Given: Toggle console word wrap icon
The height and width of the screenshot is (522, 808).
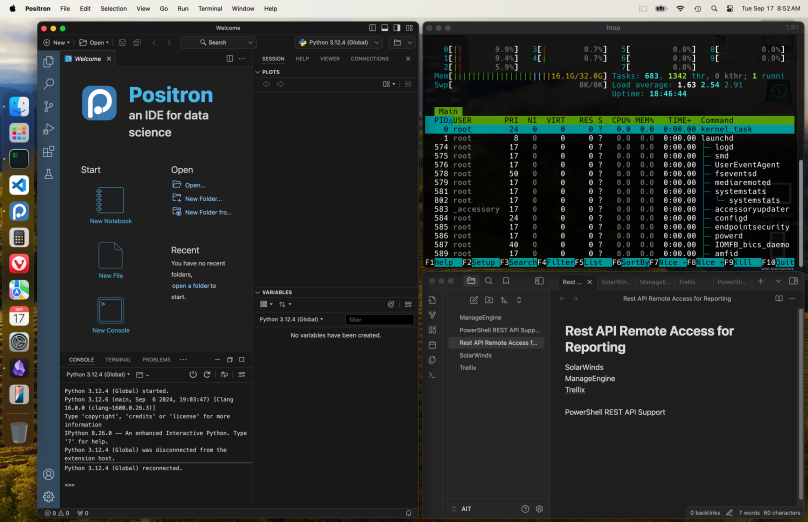Looking at the screenshot, I should 224,375.
